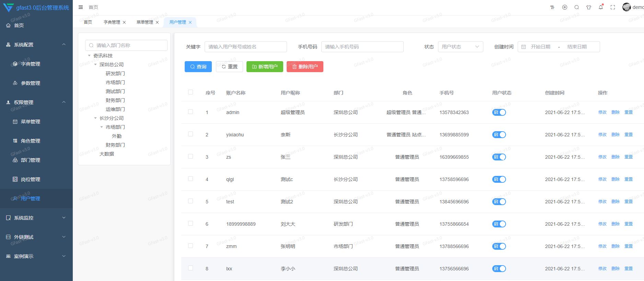Close the 菜单管理 tab
This screenshot has width=644, height=281.
157,22
